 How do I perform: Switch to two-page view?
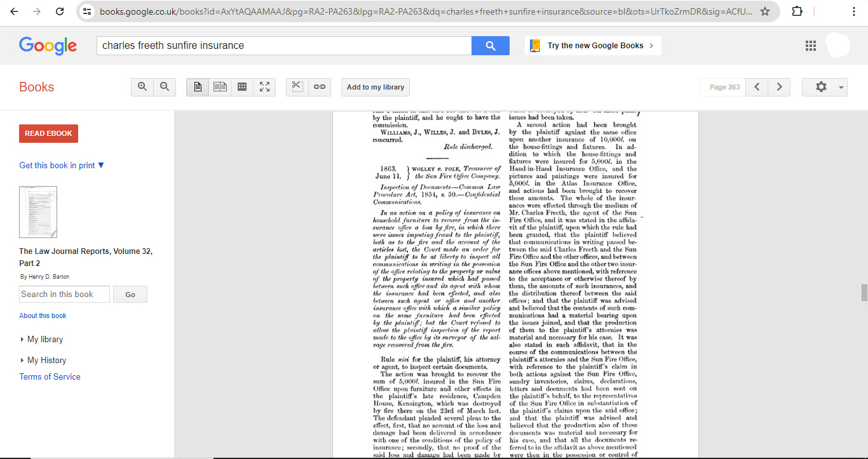tap(220, 87)
